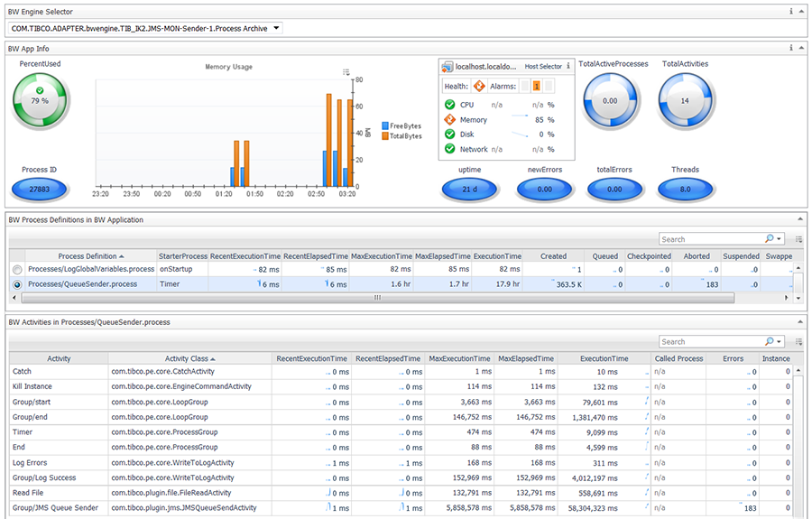
Task: Click the orange Health status icon
Action: pyautogui.click(x=479, y=86)
